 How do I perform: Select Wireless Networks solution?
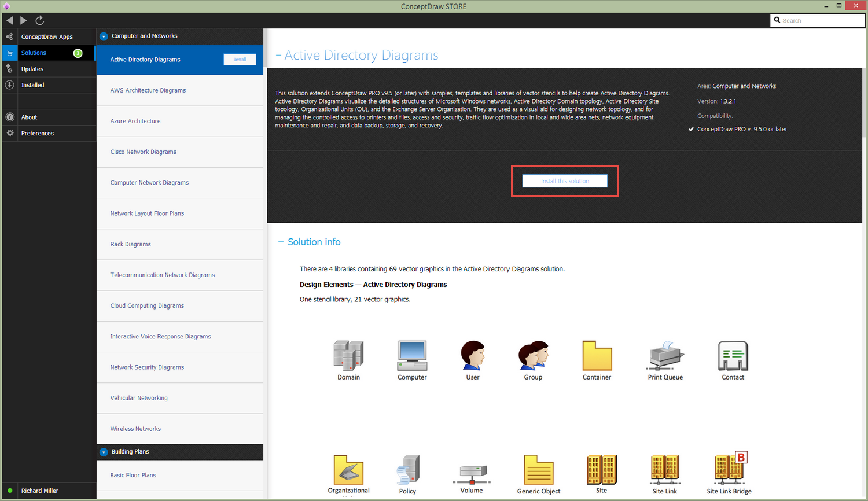point(180,429)
